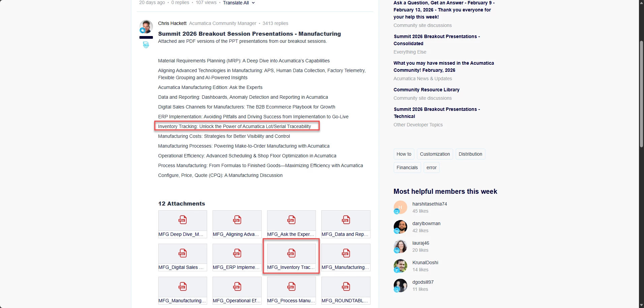Viewport: 644px width, 308px height.
Task: Open MFG_Inventory Trac attachment filename
Action: click(x=291, y=267)
